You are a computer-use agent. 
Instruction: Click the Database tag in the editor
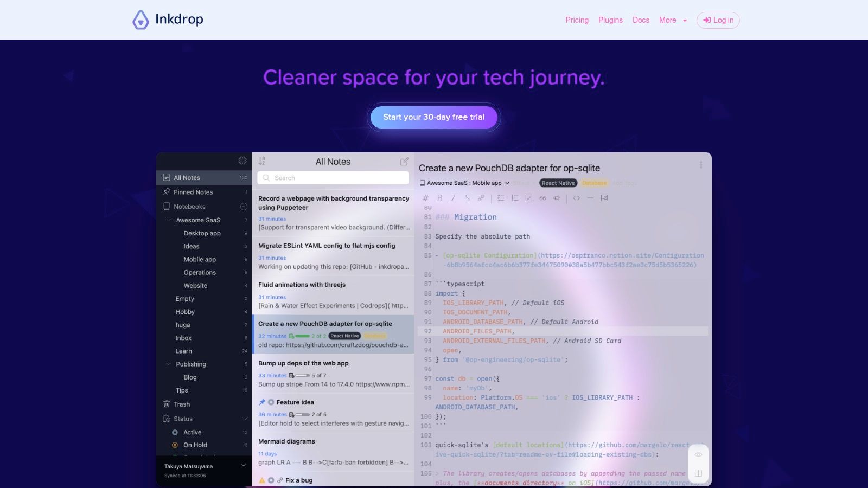coord(594,183)
